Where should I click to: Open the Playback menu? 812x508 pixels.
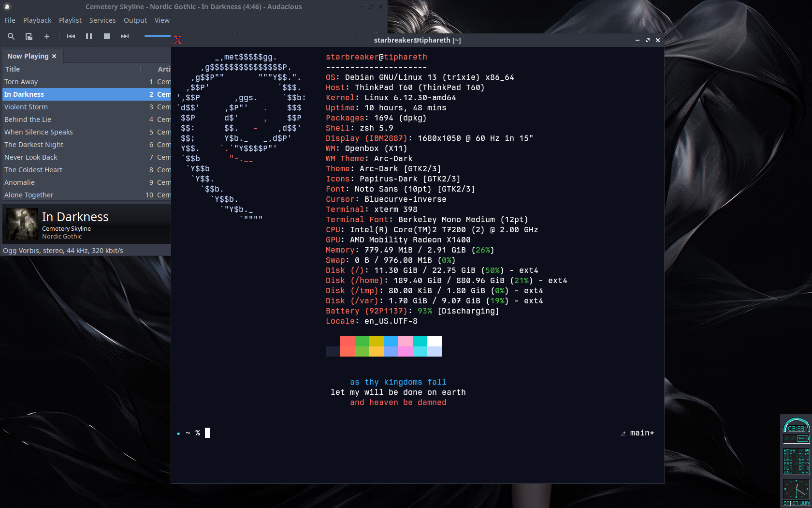pyautogui.click(x=37, y=20)
